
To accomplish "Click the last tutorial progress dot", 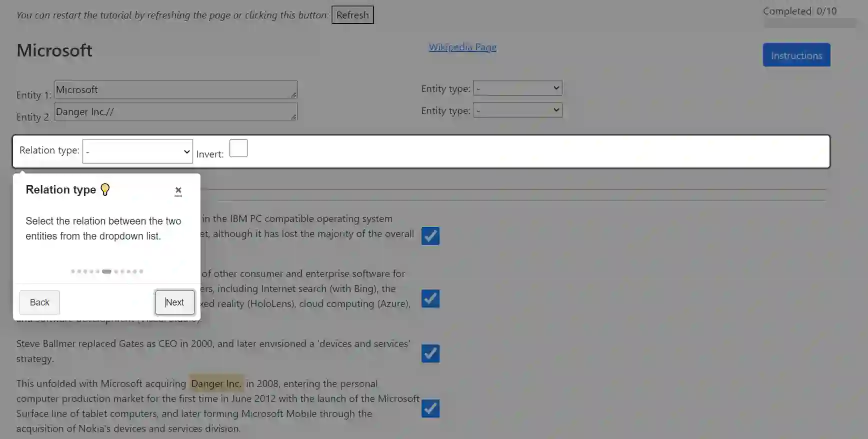I will 141,271.
